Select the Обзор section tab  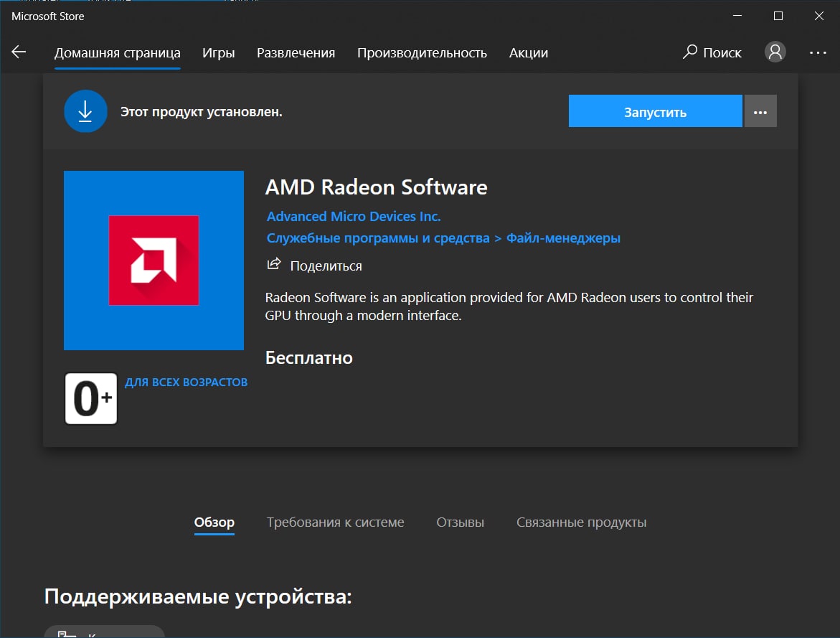pyautogui.click(x=214, y=522)
